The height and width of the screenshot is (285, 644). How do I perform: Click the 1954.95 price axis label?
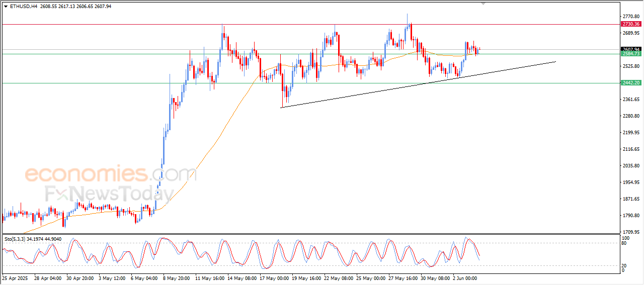click(x=630, y=182)
